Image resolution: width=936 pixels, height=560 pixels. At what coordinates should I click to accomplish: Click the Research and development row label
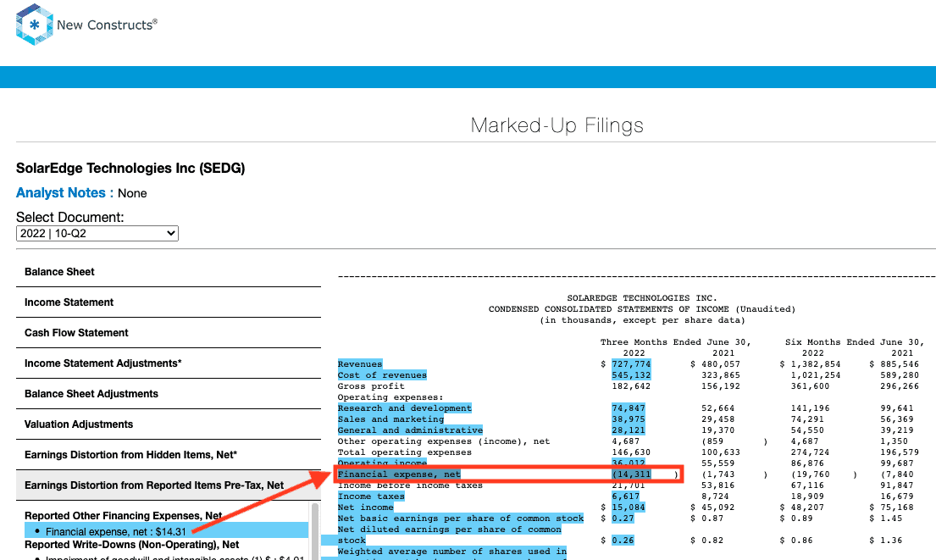[404, 408]
